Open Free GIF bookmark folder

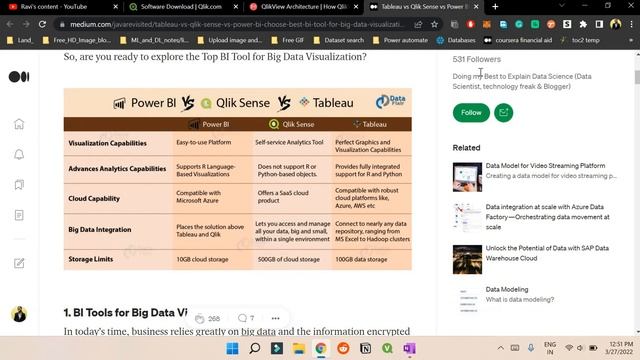[288, 40]
